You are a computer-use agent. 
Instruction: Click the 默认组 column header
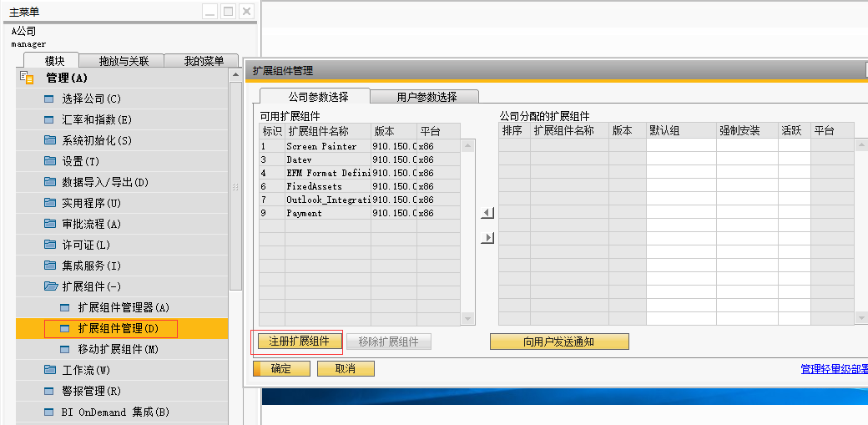click(x=681, y=131)
